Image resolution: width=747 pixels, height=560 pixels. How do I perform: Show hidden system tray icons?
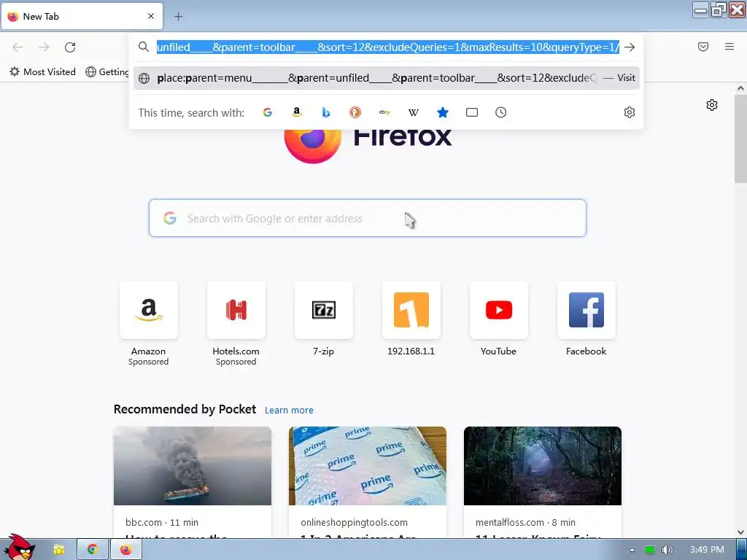[632, 550]
